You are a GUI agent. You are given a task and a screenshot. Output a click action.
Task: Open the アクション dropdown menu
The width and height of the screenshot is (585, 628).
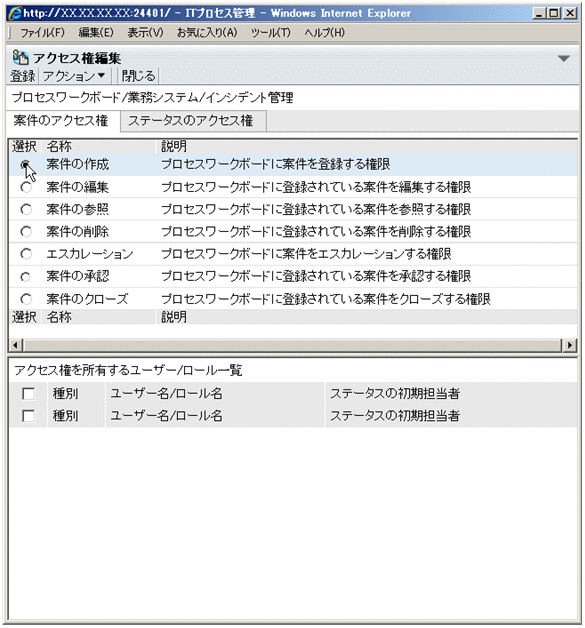tap(74, 76)
